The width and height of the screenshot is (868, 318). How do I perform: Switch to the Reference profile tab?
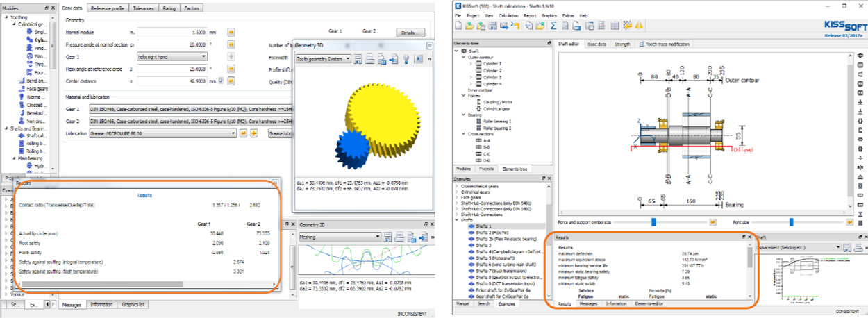(106, 8)
